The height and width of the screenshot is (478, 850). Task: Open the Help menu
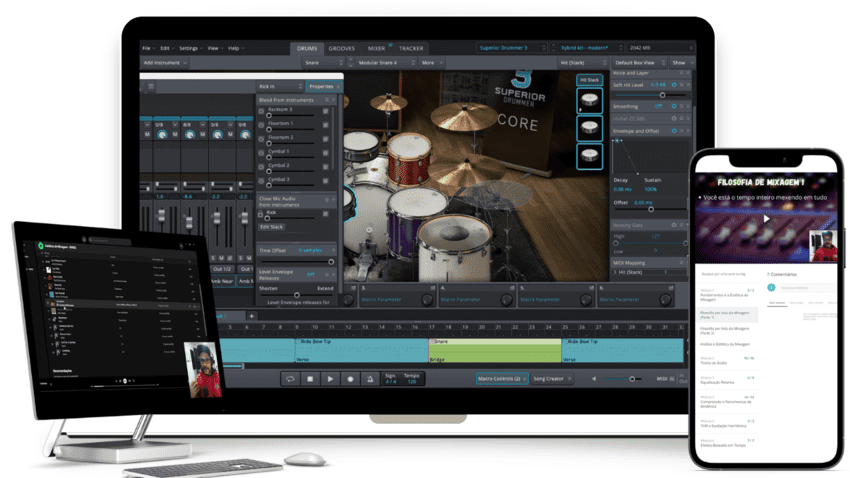click(236, 48)
